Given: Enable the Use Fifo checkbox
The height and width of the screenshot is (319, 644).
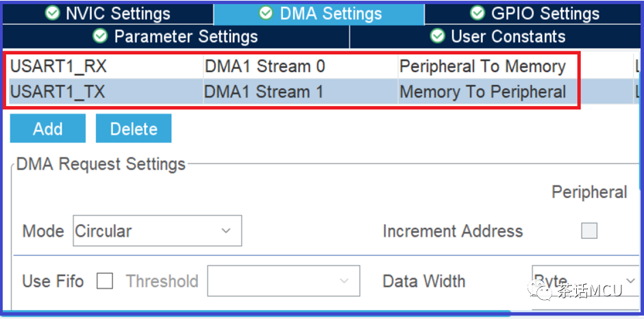Looking at the screenshot, I should click(x=105, y=281).
